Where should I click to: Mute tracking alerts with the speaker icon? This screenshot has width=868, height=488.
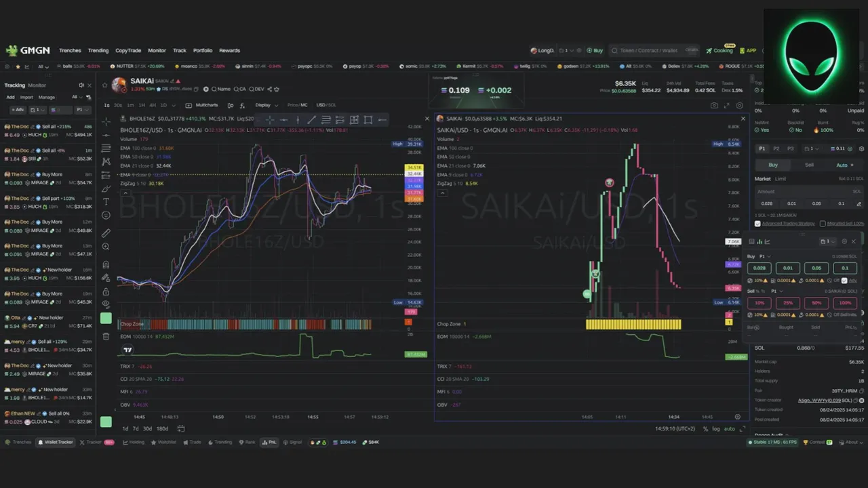tap(81, 85)
